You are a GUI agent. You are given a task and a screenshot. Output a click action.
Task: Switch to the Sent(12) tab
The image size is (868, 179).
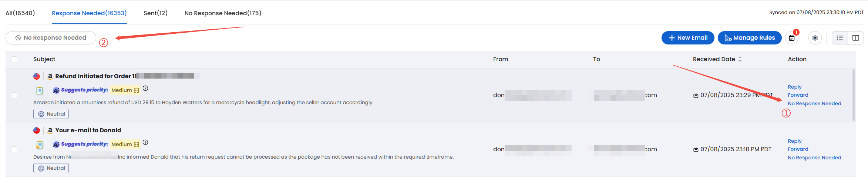point(155,13)
